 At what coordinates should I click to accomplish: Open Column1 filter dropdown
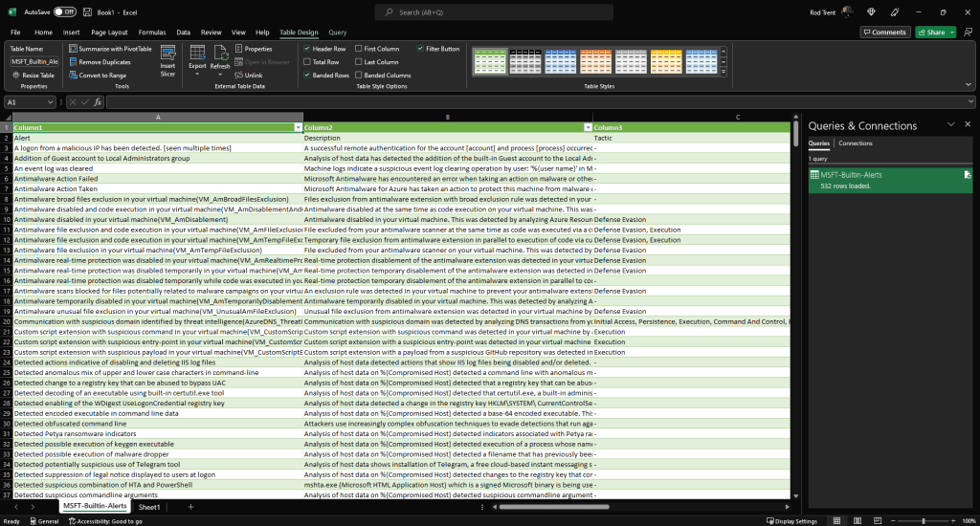(299, 127)
